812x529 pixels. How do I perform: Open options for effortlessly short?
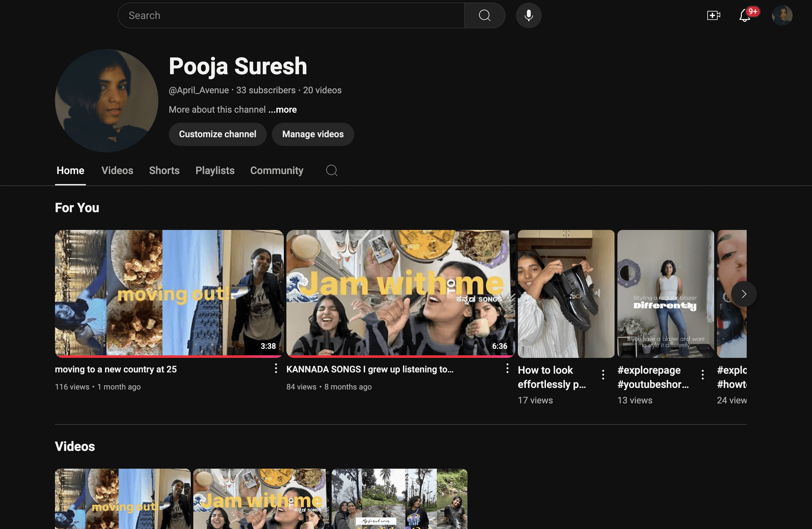pos(603,374)
